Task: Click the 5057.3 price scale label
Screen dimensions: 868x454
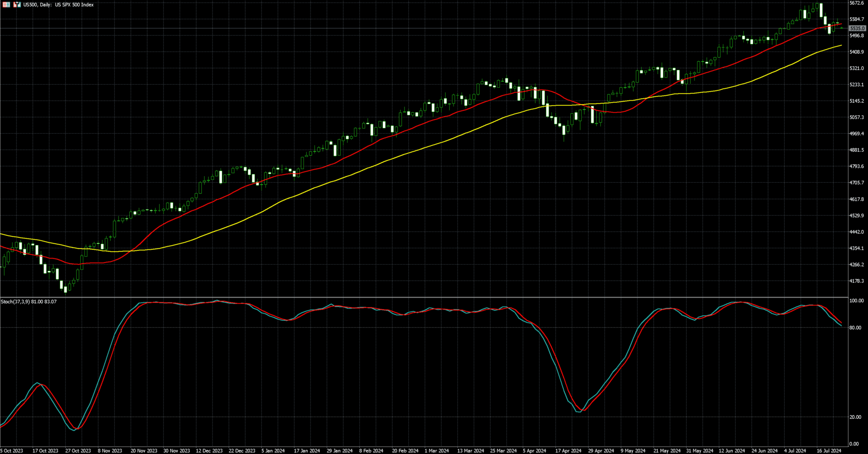Action: [856, 117]
